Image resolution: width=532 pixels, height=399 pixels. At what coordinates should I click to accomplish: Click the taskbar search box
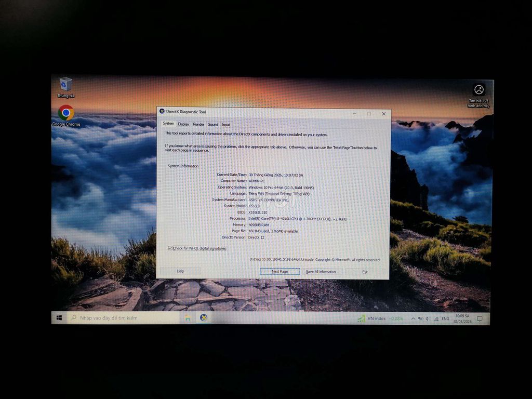click(125, 317)
